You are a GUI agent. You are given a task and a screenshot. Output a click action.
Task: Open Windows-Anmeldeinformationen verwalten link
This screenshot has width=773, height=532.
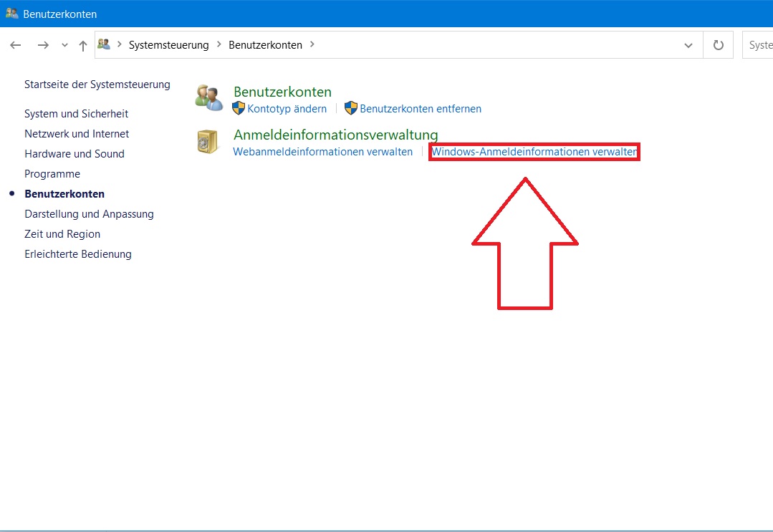[x=534, y=152]
